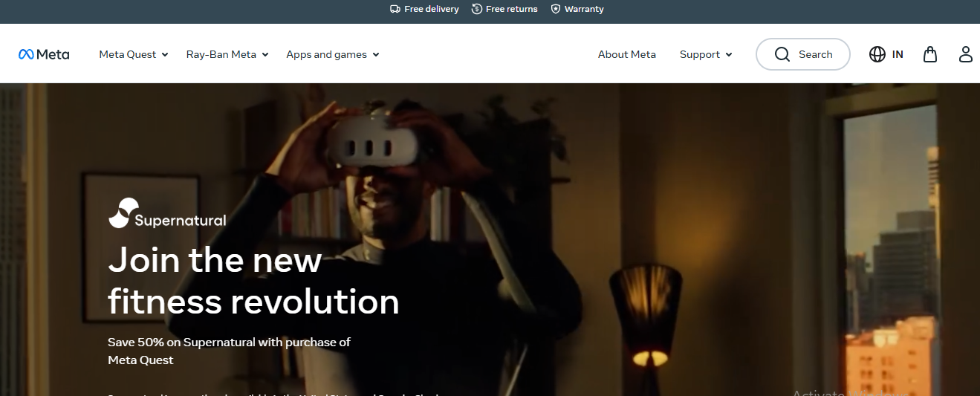Screen dimensions: 980x396
Task: Open the Support menu
Action: click(706, 54)
